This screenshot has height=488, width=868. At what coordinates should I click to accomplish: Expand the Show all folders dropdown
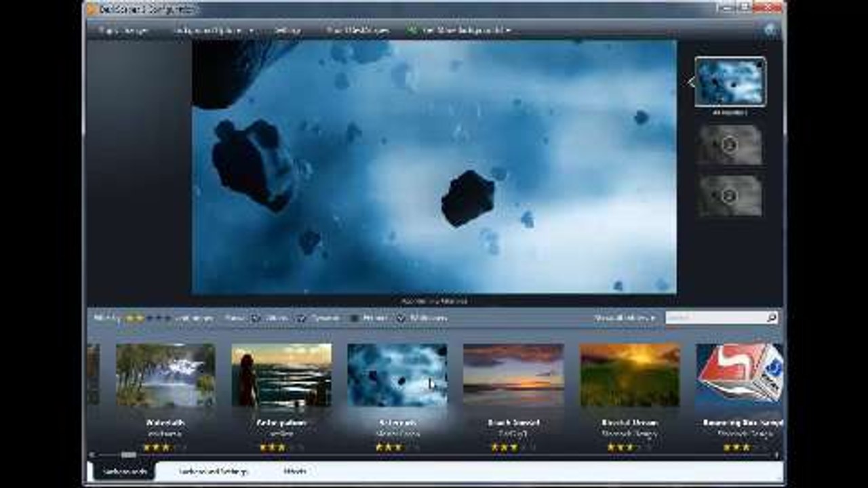(625, 317)
